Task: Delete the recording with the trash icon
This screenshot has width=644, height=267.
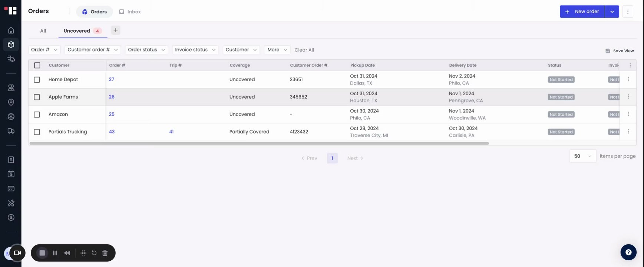Action: [105, 253]
